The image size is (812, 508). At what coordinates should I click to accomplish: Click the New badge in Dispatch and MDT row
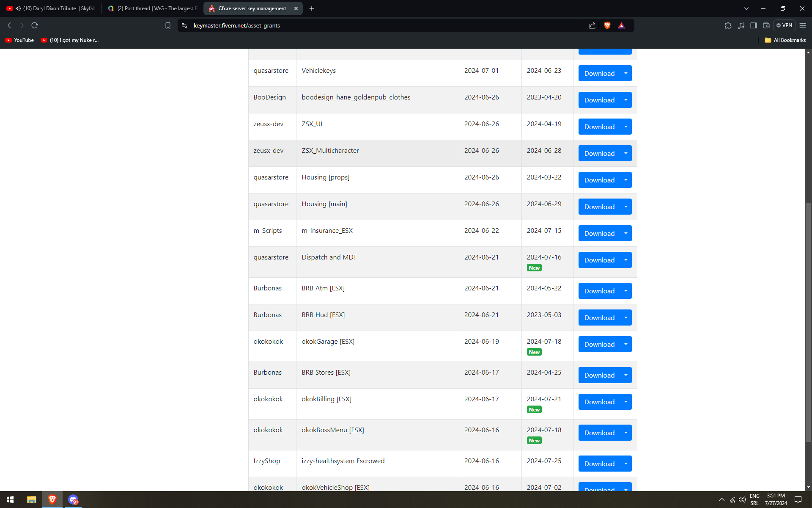(x=534, y=268)
